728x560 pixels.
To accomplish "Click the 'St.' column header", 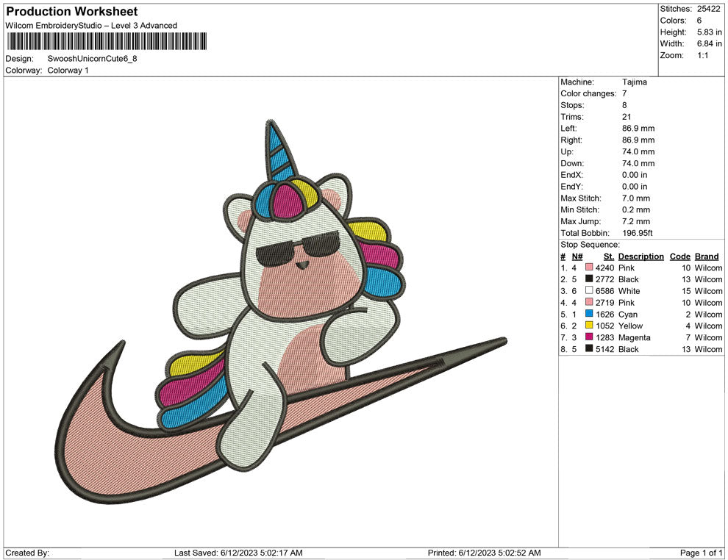I will coord(609,256).
